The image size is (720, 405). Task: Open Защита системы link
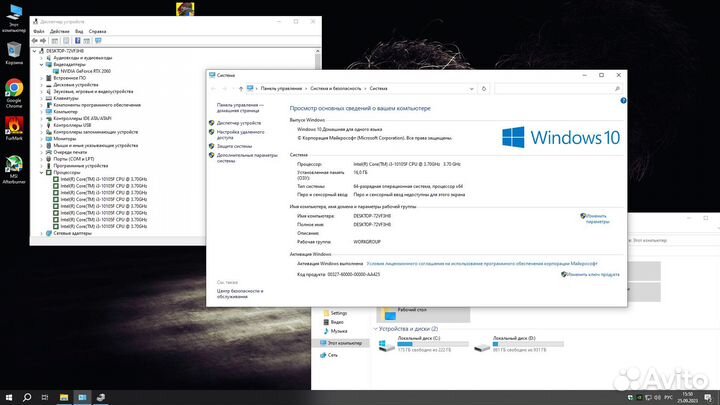(x=234, y=146)
